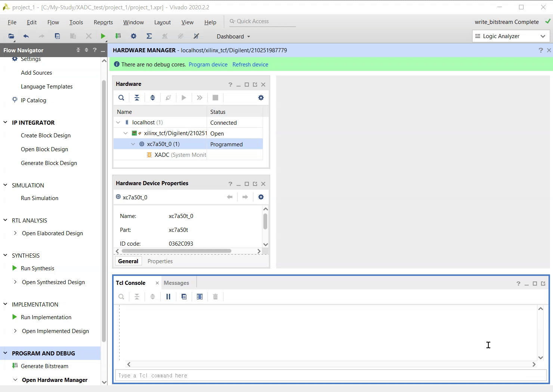The width and height of the screenshot is (553, 392).
Task: Click in the Tcl command input field
Action: [331, 376]
